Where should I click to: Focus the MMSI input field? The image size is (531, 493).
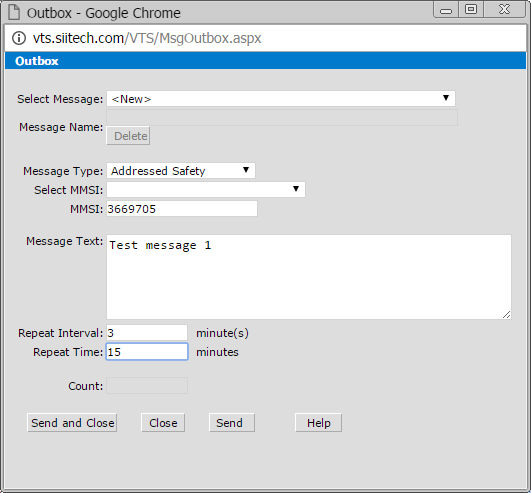[182, 209]
